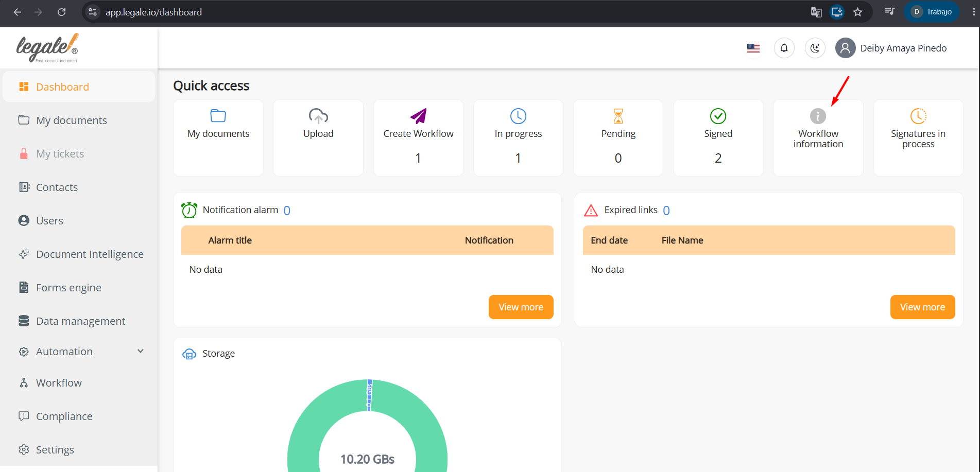Click the File Name column header
Viewport: 980px width, 472px height.
tap(682, 240)
